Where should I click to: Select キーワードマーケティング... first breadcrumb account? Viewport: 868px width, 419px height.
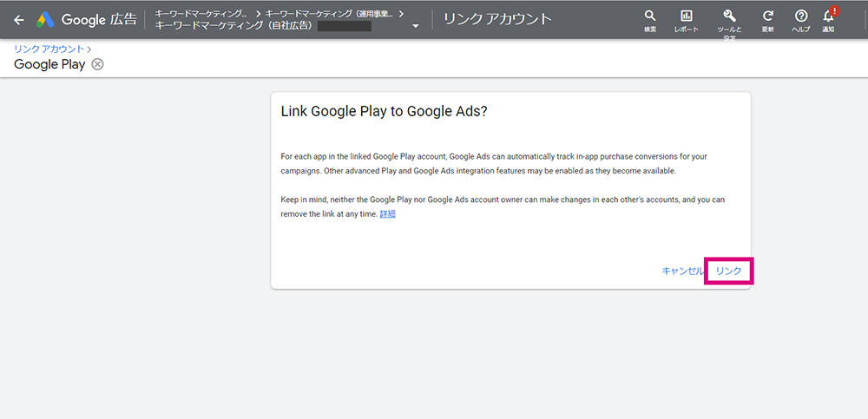[x=201, y=13]
